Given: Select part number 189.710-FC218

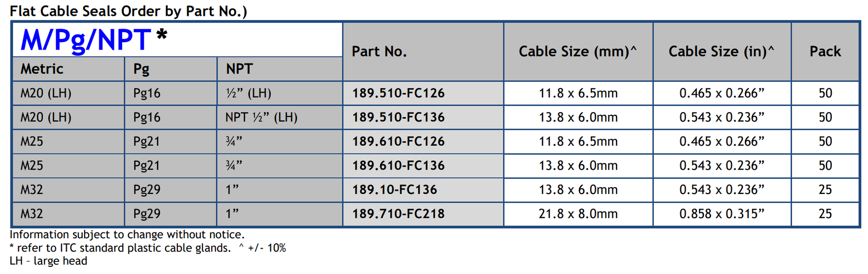Looking at the screenshot, I should (x=398, y=214).
